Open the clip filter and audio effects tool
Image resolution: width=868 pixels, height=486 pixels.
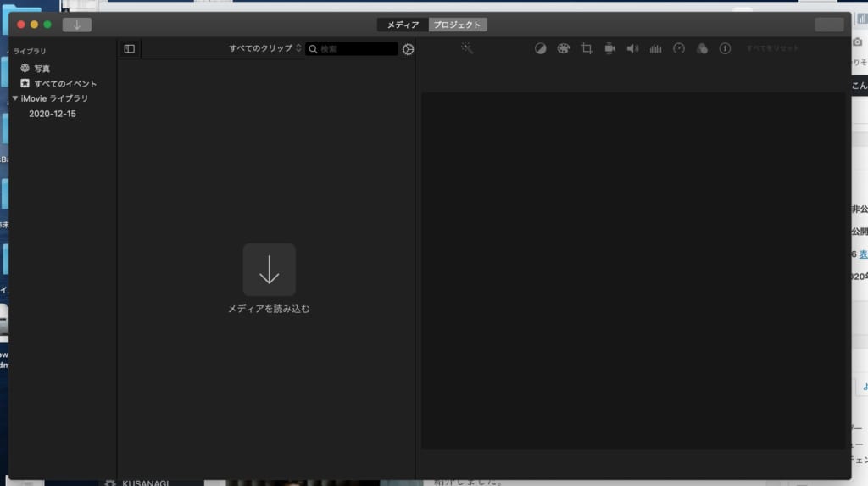[702, 48]
